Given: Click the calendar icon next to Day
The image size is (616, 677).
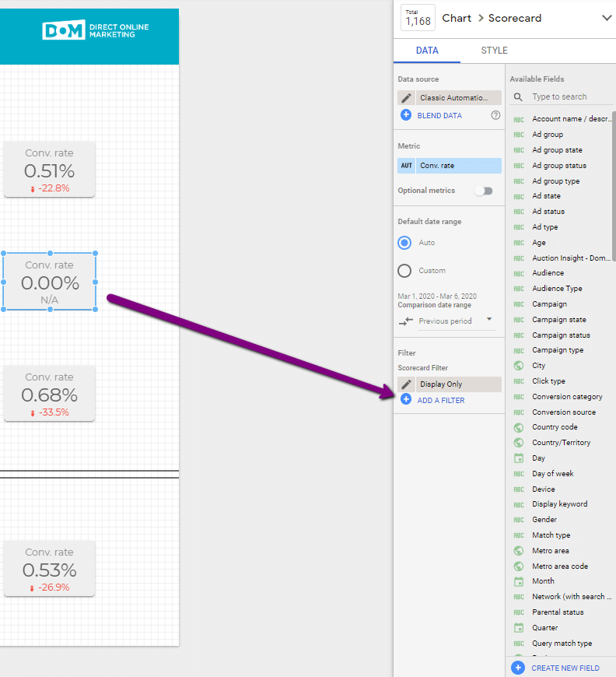Looking at the screenshot, I should point(519,458).
